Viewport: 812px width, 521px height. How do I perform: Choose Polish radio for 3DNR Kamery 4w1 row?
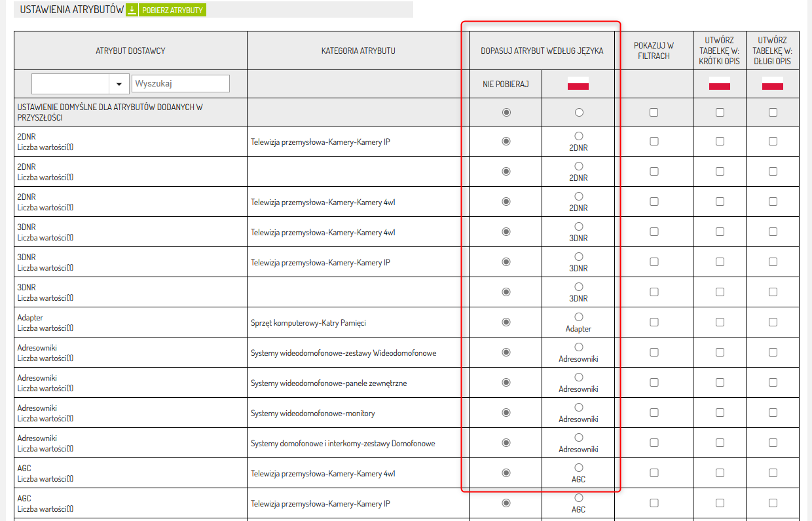coord(578,226)
